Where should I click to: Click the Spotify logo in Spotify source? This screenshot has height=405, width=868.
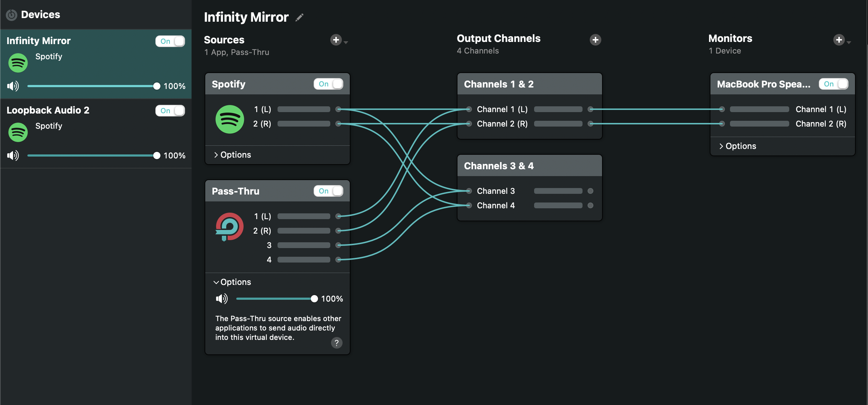pos(229,119)
